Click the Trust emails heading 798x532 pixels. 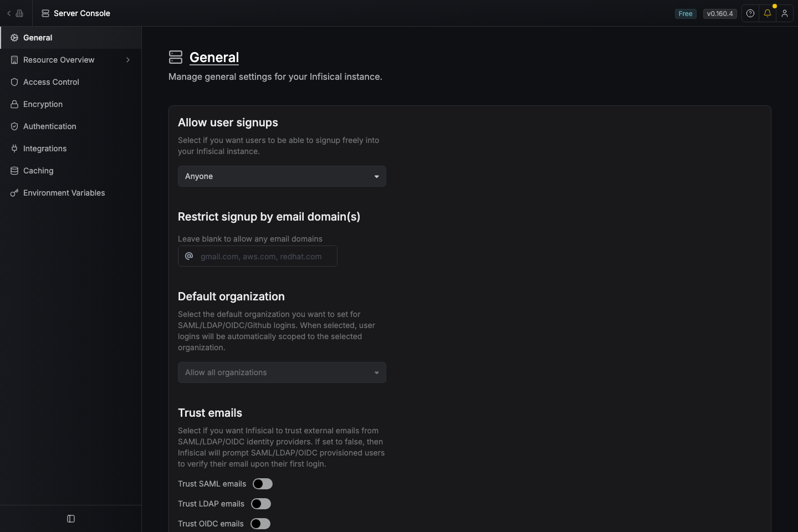point(210,413)
